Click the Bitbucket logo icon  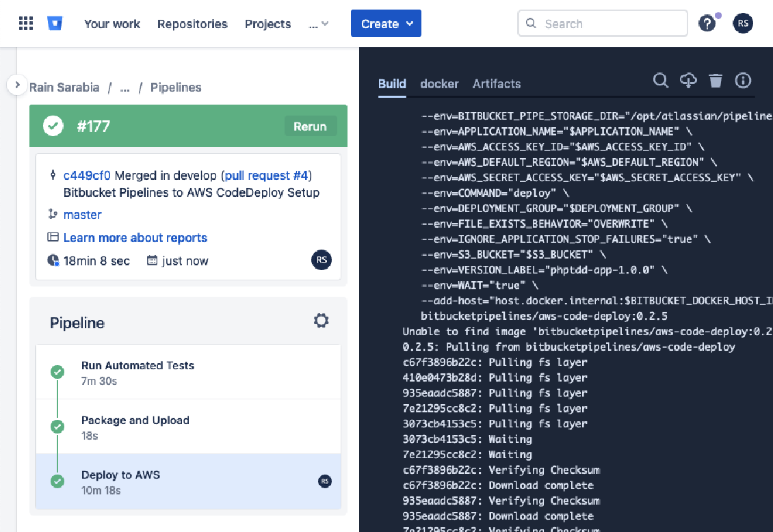55,23
